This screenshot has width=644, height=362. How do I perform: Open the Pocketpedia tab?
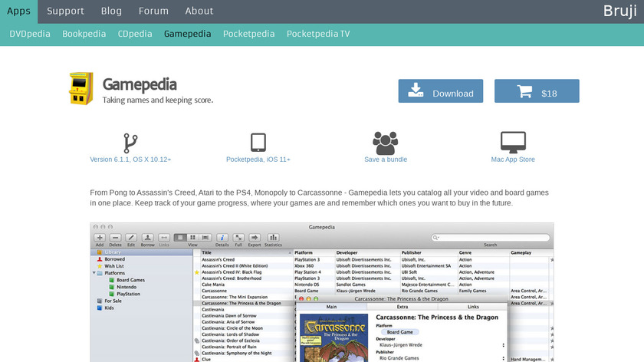tap(248, 34)
